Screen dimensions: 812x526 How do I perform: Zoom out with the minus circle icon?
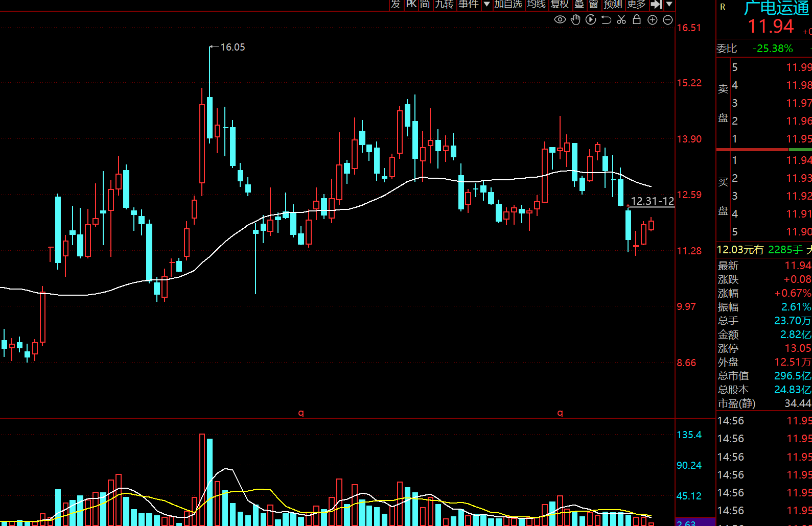click(668, 20)
